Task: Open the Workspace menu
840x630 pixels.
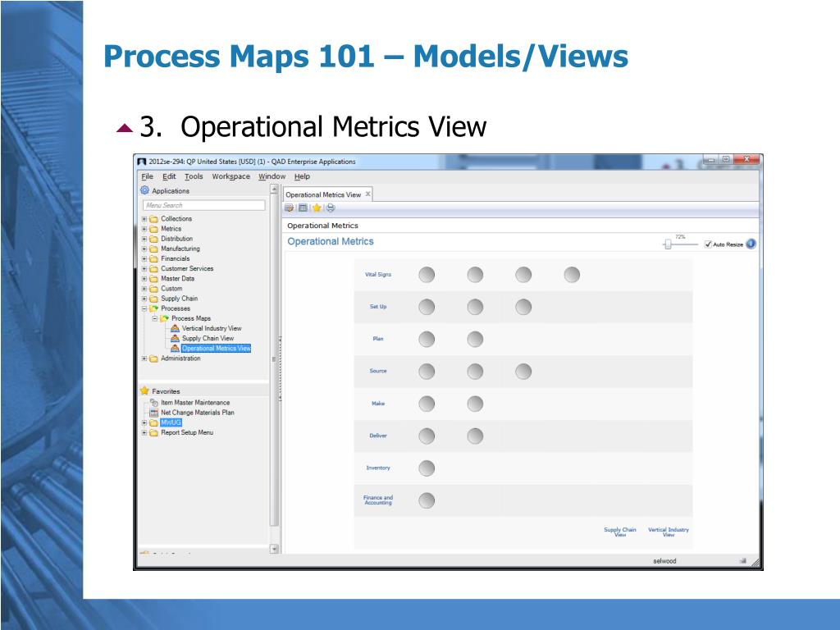Action: tap(231, 176)
